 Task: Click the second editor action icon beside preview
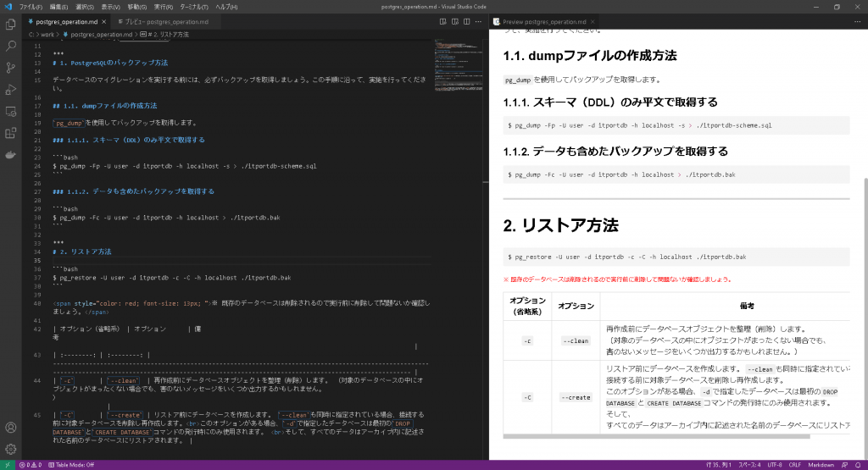point(455,21)
